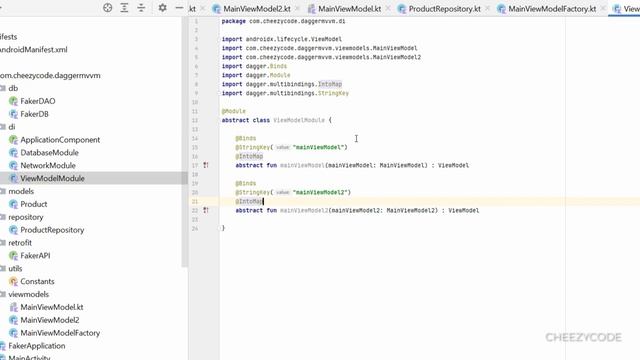Switch to MainViewModel2.kt tab
Viewport: 640px width, 360px height.
click(257, 9)
